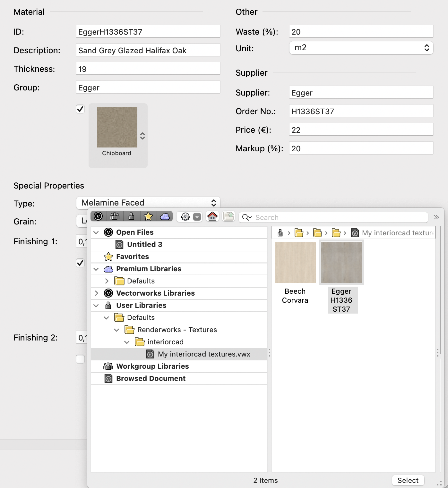This screenshot has width=448, height=488.
Task: Open the Type dropdown showing Melamine Faced
Action: click(x=148, y=203)
